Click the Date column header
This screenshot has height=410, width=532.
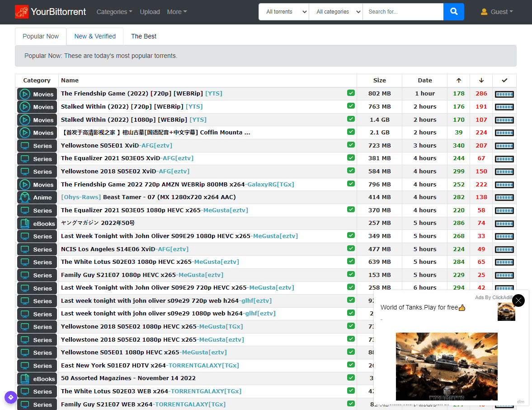[x=425, y=81]
